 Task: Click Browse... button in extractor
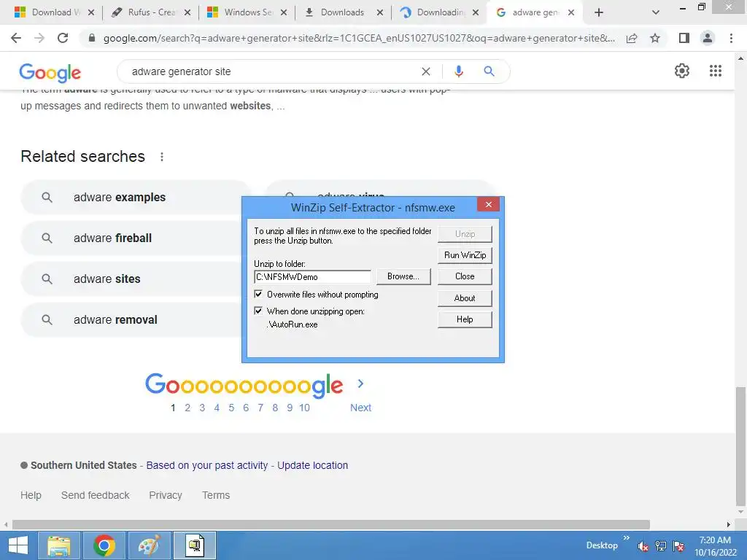(403, 276)
